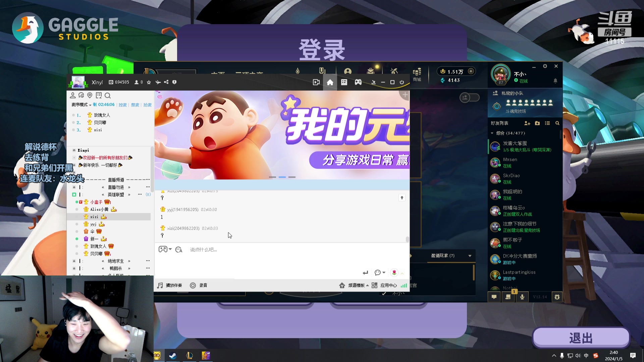Expand game icon dropdown in chat input
Screen dimensions: 644x362
170,249
